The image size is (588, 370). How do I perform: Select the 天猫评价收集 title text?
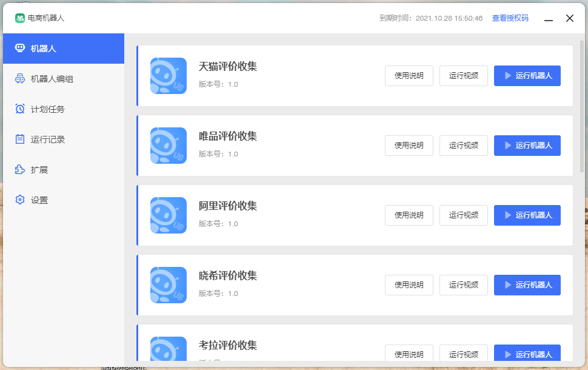[228, 67]
